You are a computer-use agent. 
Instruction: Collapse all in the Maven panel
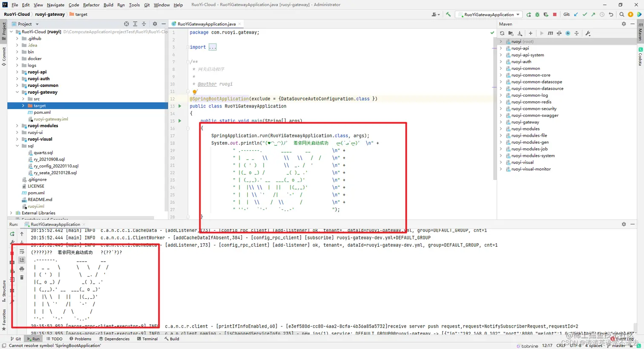pyautogui.click(x=576, y=33)
